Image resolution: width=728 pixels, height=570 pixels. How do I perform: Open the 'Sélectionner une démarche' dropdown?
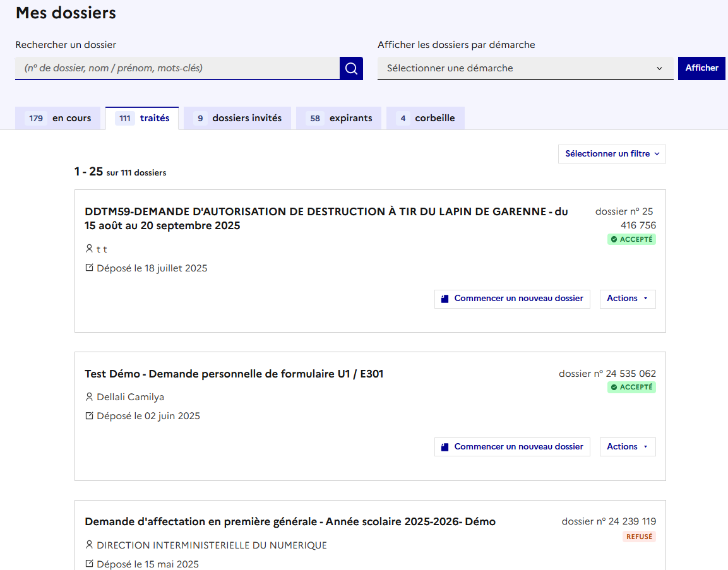pyautogui.click(x=525, y=68)
